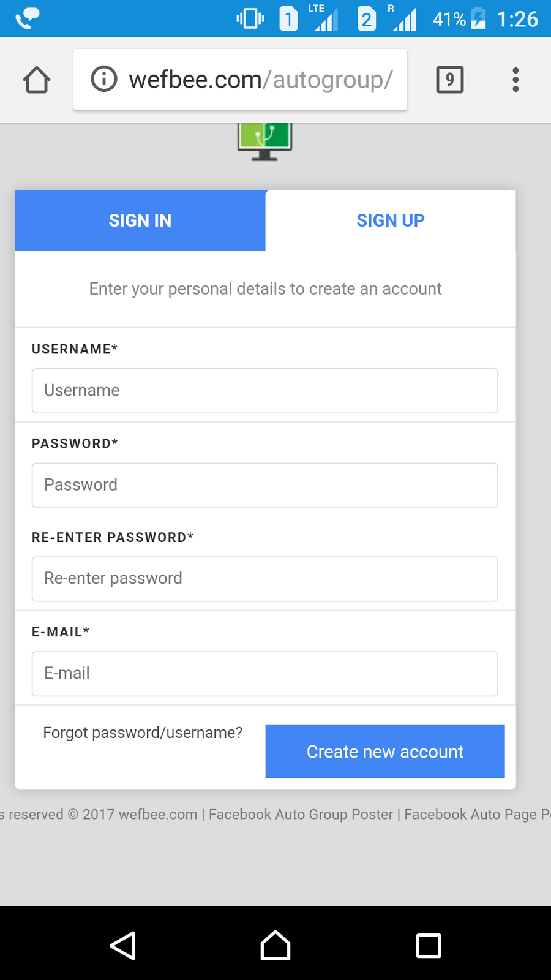
Task: Open the Forgot password/username link
Action: click(143, 733)
